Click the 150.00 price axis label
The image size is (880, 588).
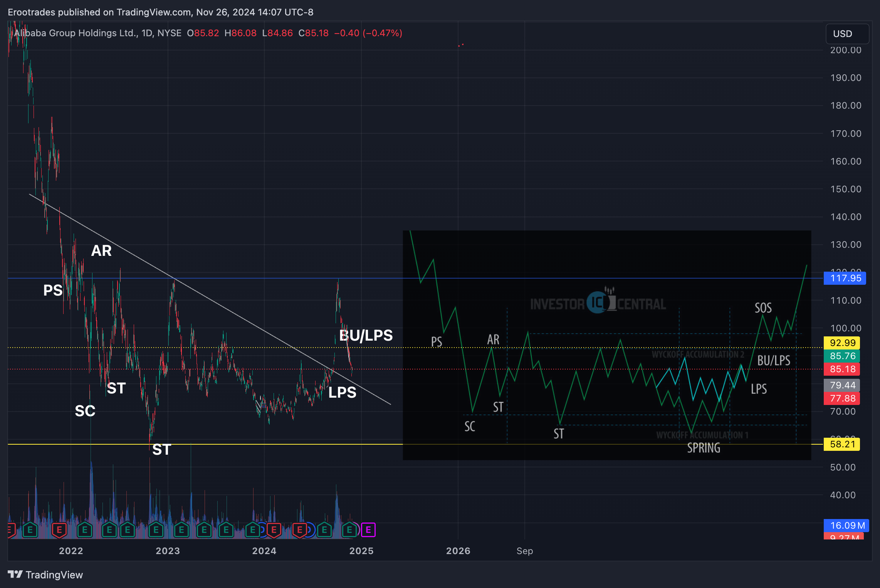coord(846,189)
